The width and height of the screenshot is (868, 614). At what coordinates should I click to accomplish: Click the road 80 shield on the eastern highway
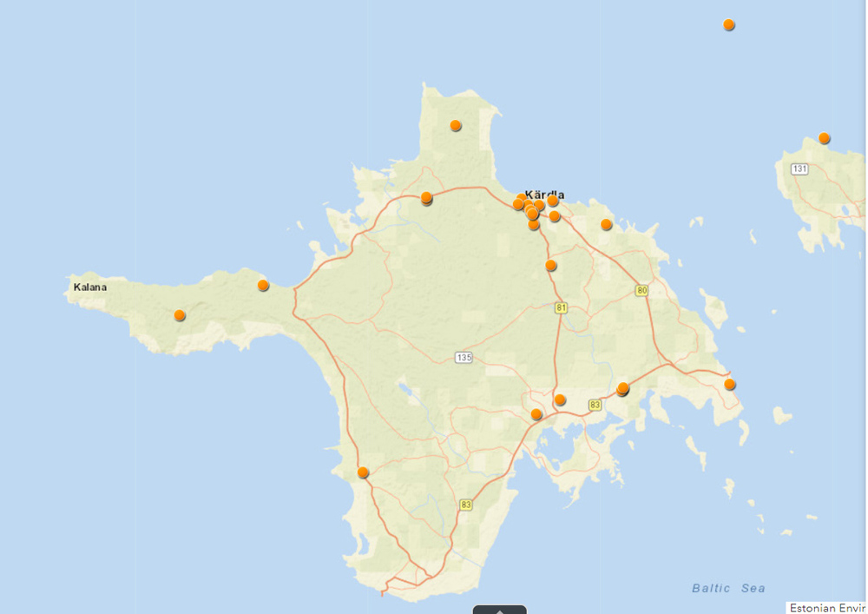pos(641,291)
